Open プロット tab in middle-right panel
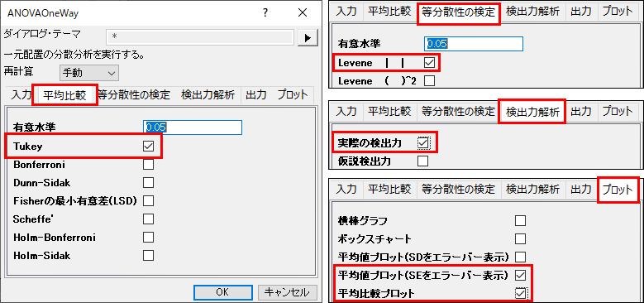The height and width of the screenshot is (303, 644). coord(618,111)
